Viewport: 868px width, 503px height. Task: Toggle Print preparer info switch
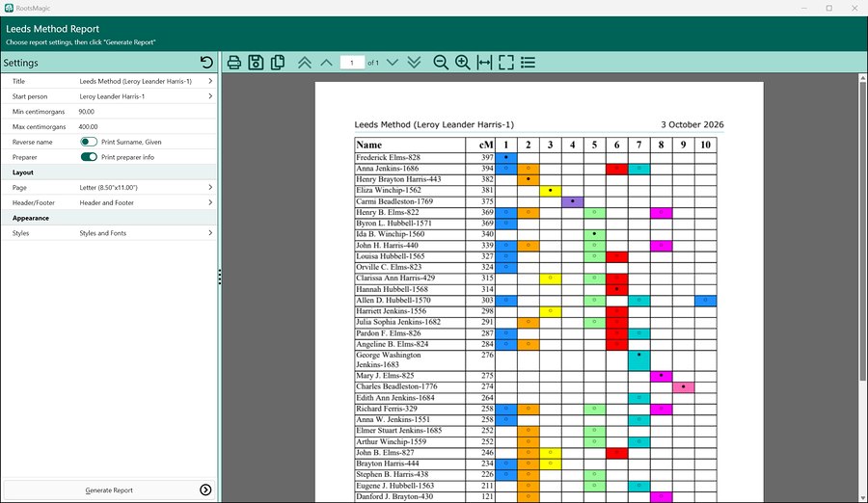point(89,157)
